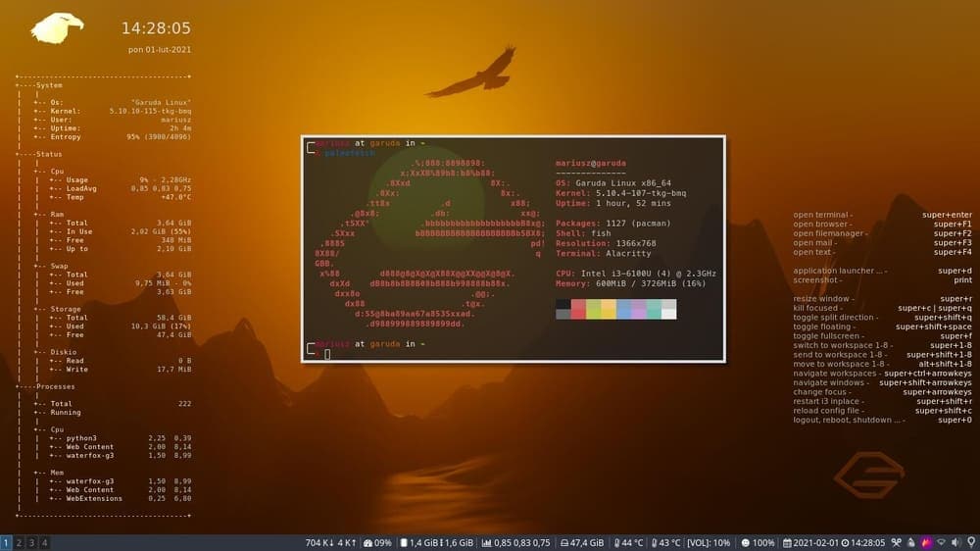Click mariusz@garuda title in terminal

click(x=591, y=163)
